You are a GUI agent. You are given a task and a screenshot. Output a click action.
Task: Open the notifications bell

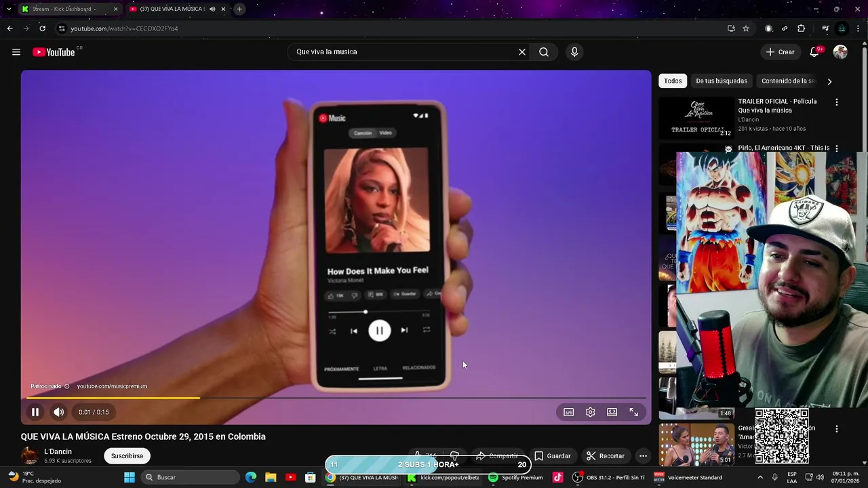(815, 52)
